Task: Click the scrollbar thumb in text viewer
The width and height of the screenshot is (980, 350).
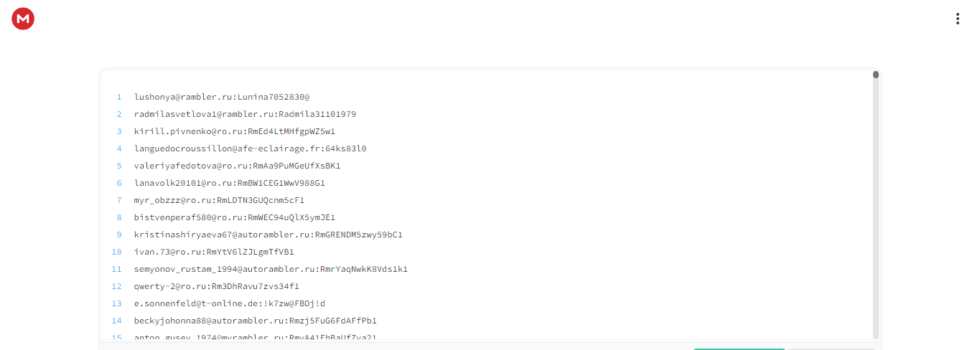Action: (x=876, y=75)
